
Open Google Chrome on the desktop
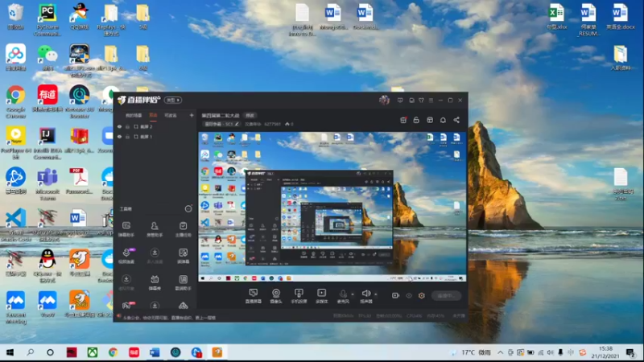click(15, 102)
